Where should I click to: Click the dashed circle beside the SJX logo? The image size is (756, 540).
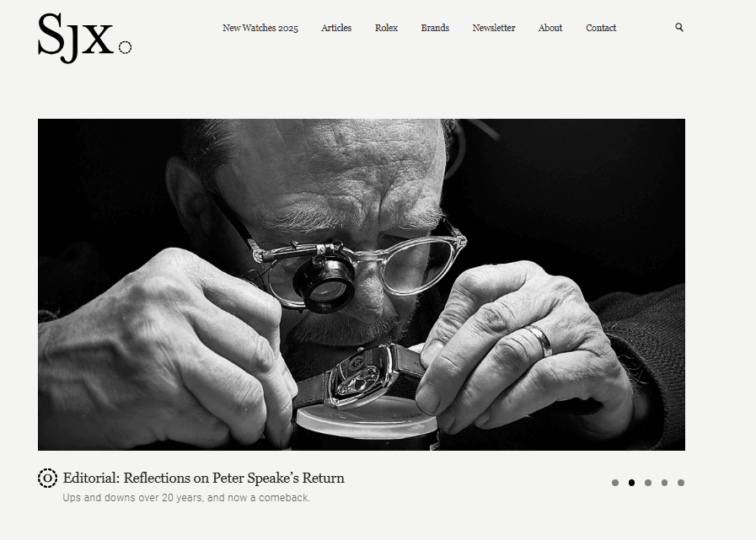pos(125,47)
